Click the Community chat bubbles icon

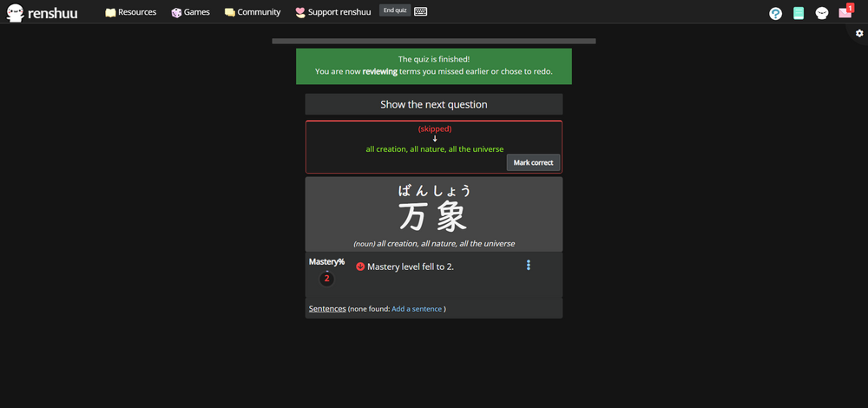[x=230, y=12]
